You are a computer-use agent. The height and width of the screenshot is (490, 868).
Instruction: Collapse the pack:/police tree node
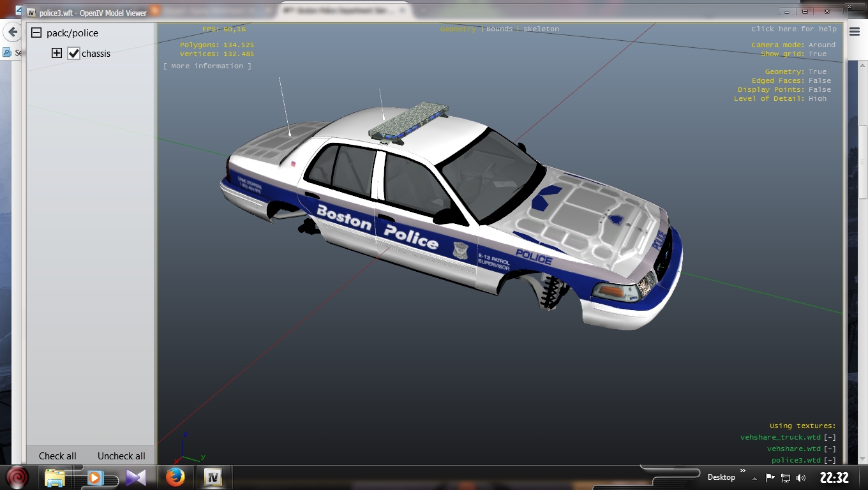click(x=36, y=33)
